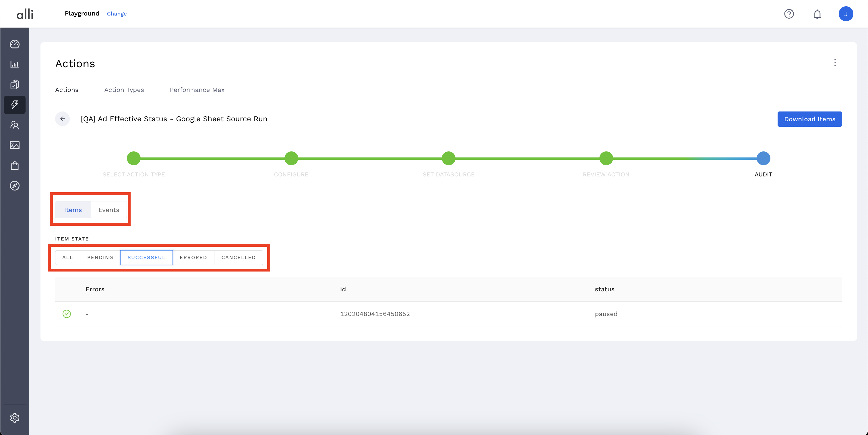Open settings gear at sidebar bottom

[14, 418]
